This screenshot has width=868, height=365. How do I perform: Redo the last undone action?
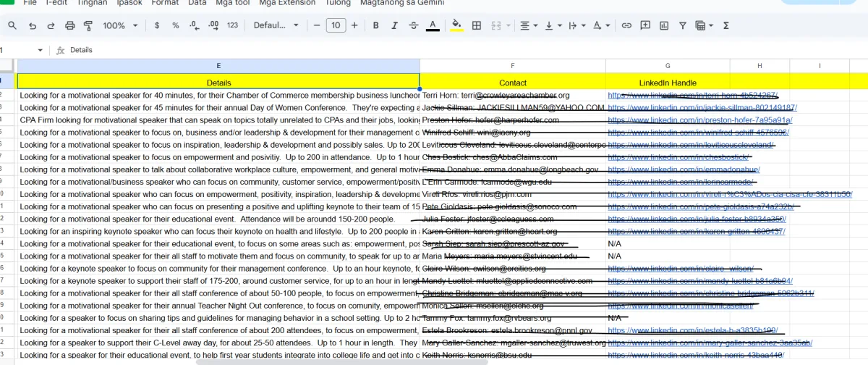pos(51,25)
